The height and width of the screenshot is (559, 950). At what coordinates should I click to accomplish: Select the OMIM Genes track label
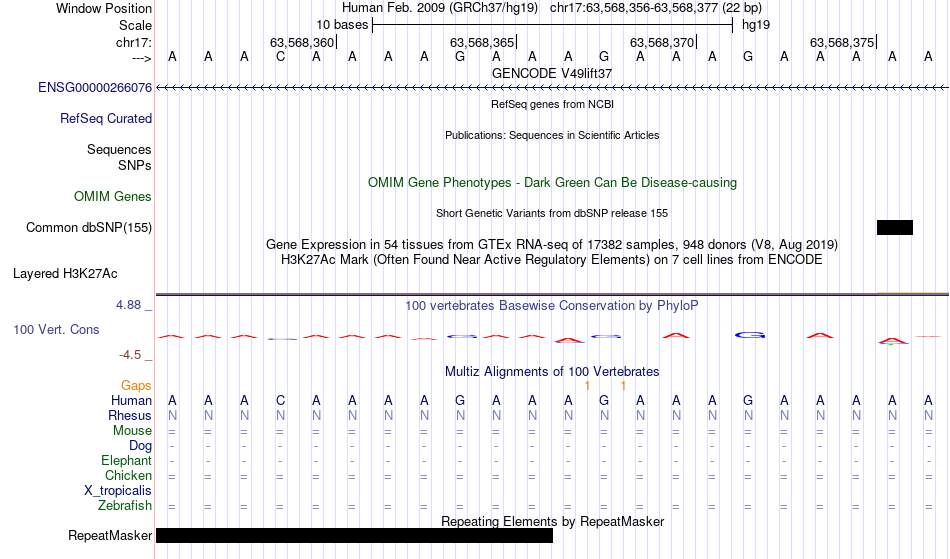(112, 196)
